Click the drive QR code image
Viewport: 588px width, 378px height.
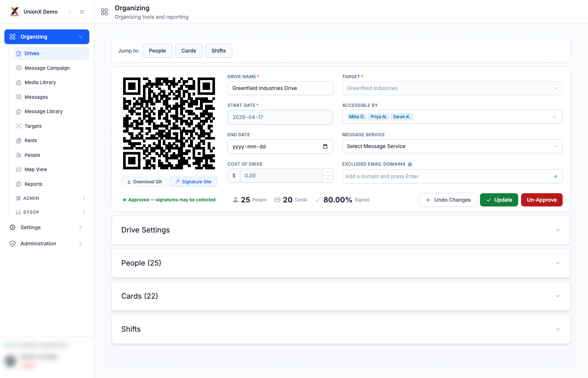[169, 123]
